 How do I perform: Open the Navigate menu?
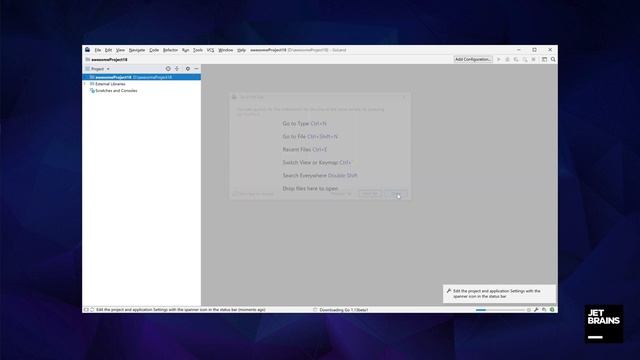pos(137,50)
